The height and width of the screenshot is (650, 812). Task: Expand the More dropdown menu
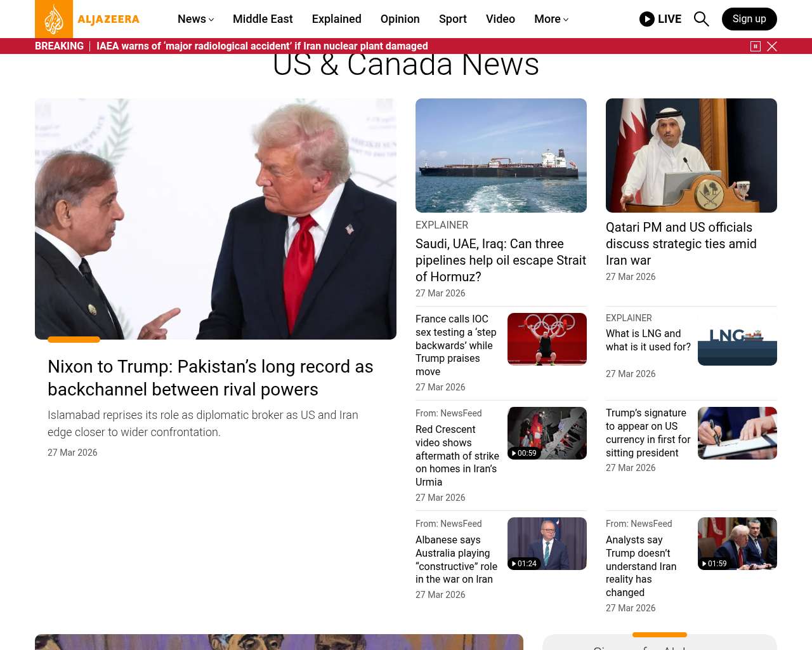click(551, 19)
